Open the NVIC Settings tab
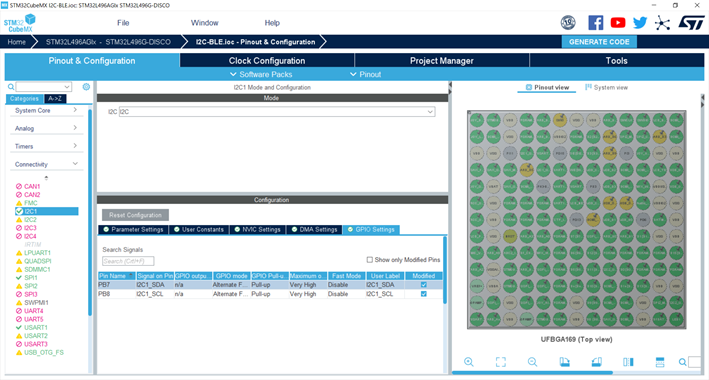The width and height of the screenshot is (709, 380). pos(258,229)
